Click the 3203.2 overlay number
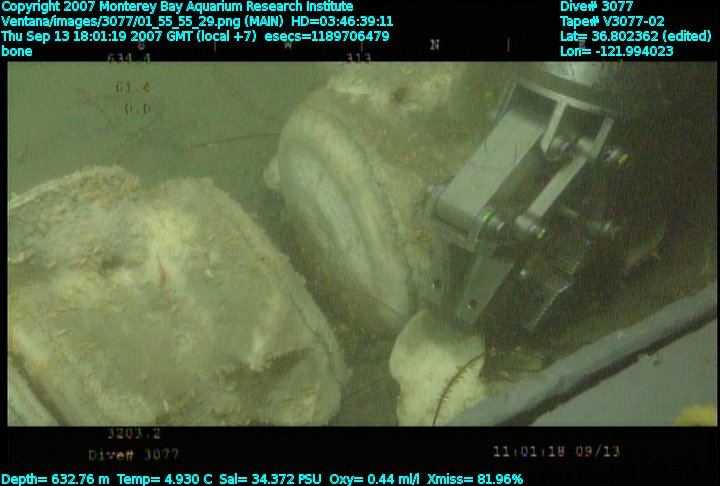The image size is (720, 486). click(134, 433)
